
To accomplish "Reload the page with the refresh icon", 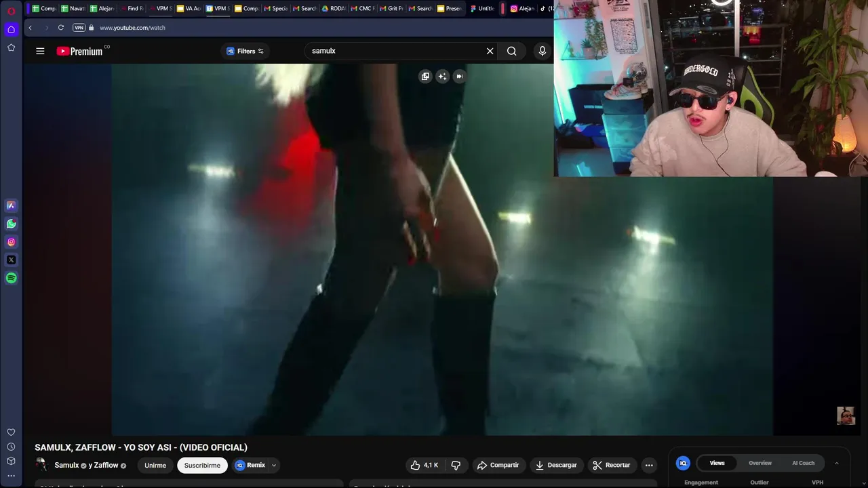I will tap(61, 28).
